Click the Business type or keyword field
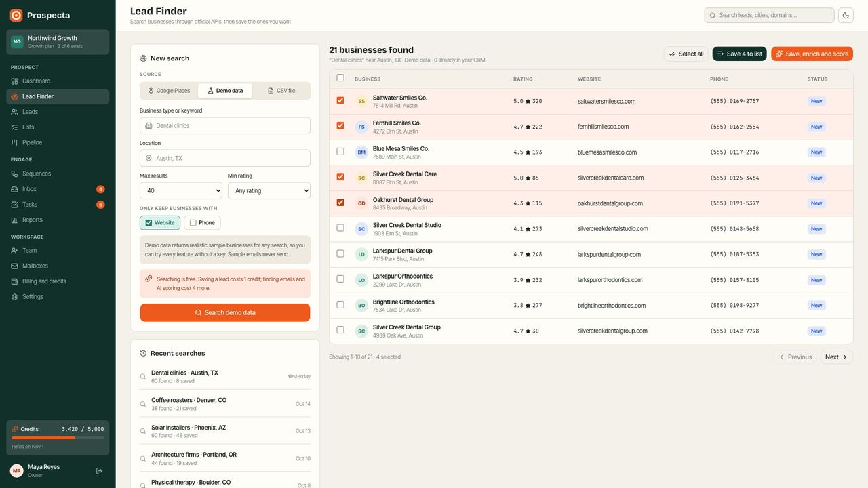The image size is (868, 488). [225, 125]
